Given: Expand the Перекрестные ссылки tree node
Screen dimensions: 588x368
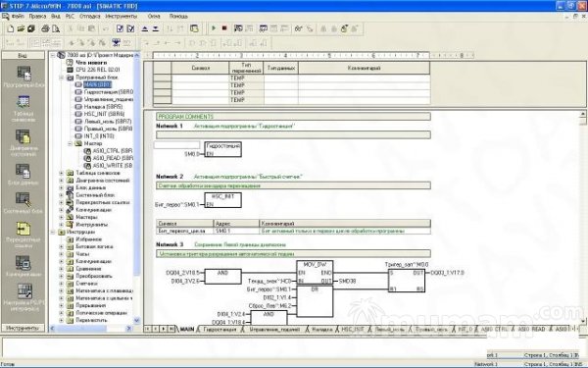Looking at the screenshot, I should [x=62, y=202].
